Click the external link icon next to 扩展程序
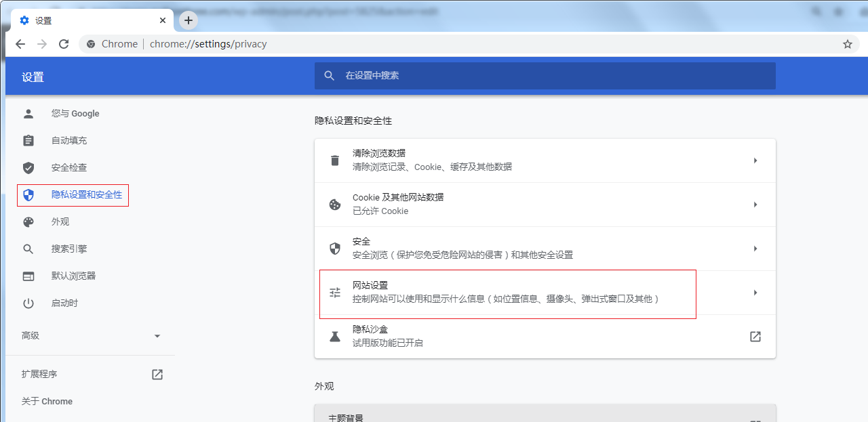868x422 pixels. [x=157, y=374]
